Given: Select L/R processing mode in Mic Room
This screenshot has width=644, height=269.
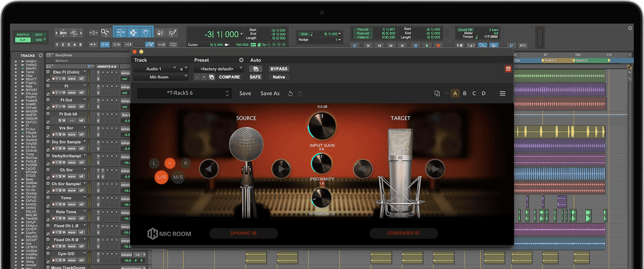Looking at the screenshot, I should coord(161,178).
